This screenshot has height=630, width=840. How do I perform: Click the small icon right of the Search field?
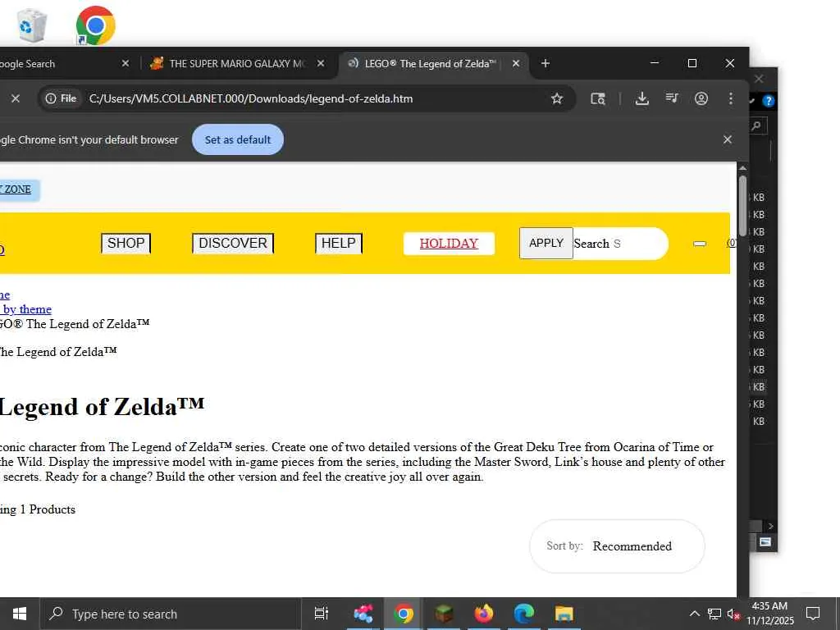pyautogui.click(x=700, y=244)
